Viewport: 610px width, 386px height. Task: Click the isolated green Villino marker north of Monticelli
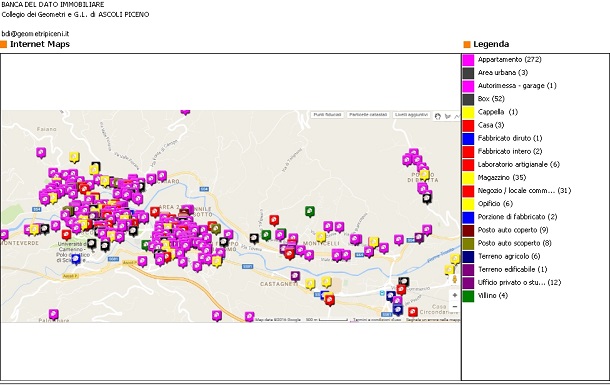310,211
